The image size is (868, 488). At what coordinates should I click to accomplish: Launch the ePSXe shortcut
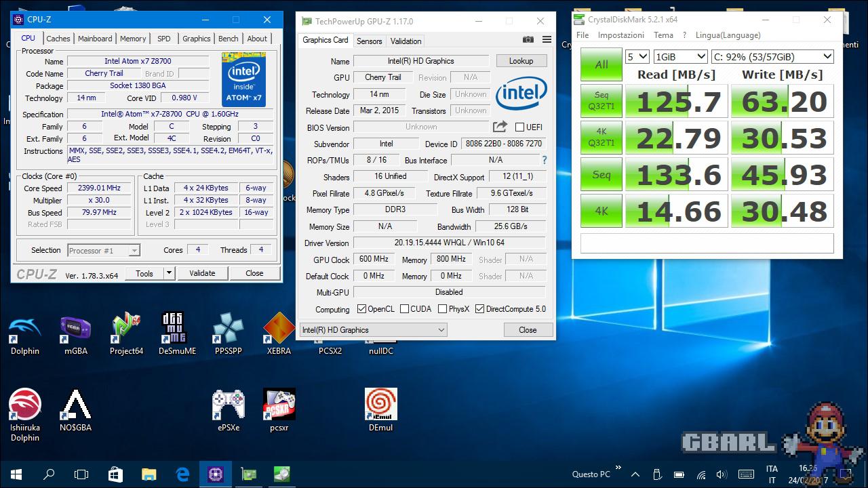(x=229, y=410)
